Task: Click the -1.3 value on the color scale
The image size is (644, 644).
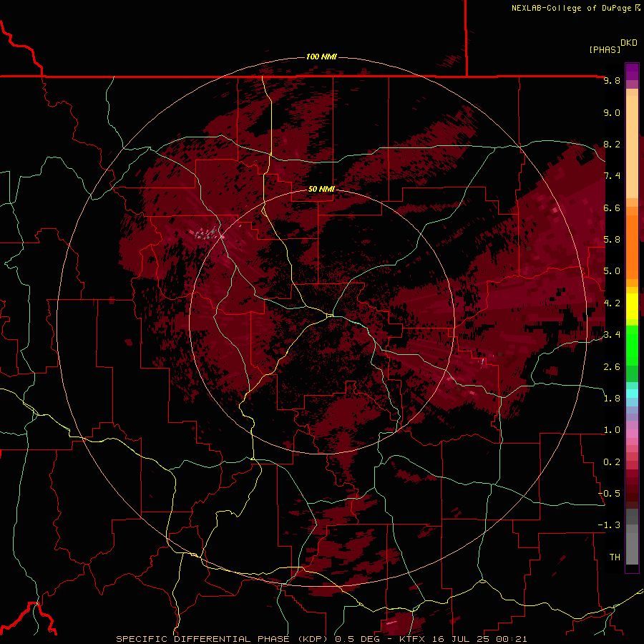Action: (x=609, y=525)
